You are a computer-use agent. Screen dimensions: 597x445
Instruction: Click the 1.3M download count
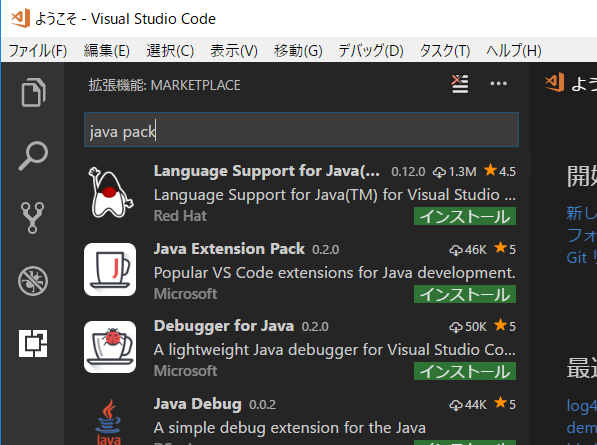(455, 172)
